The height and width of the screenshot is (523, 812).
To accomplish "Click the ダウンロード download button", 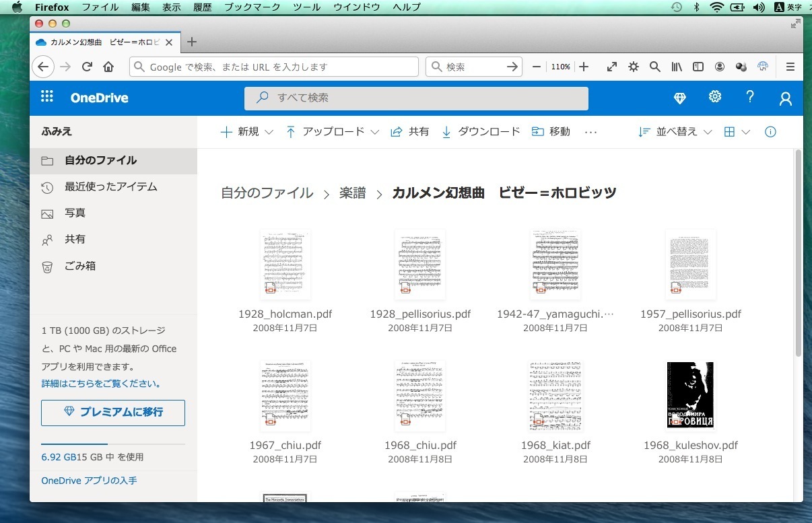I will [481, 132].
